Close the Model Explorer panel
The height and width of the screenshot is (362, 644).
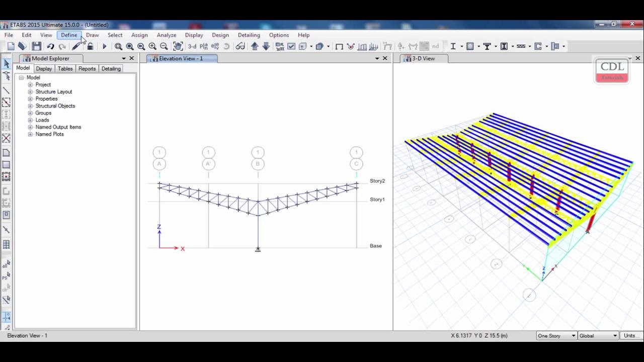[x=131, y=58]
